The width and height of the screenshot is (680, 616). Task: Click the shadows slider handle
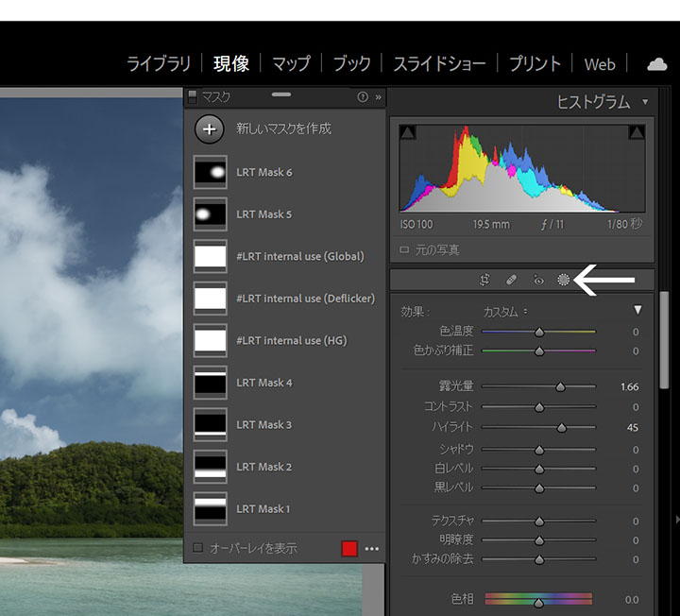click(x=539, y=450)
